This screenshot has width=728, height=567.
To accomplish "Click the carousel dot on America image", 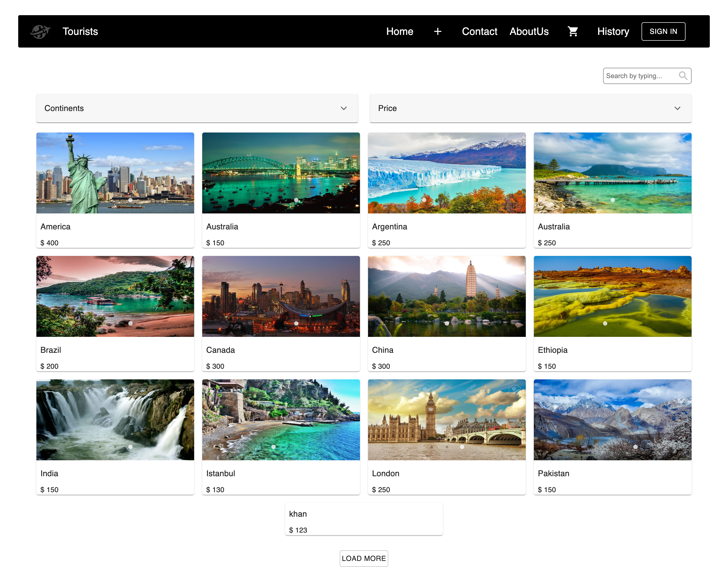I will point(130,200).
